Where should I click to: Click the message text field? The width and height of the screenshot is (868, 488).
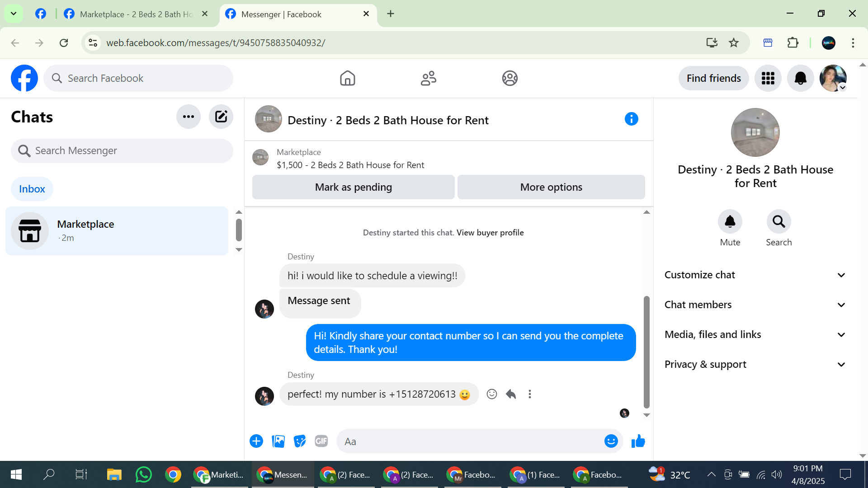[470, 441]
